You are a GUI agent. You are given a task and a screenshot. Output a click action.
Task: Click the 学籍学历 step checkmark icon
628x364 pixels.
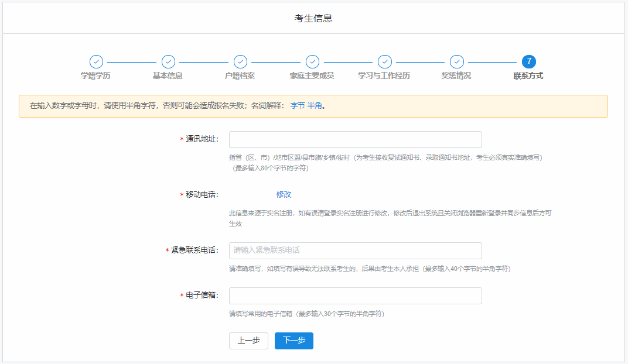coord(96,62)
